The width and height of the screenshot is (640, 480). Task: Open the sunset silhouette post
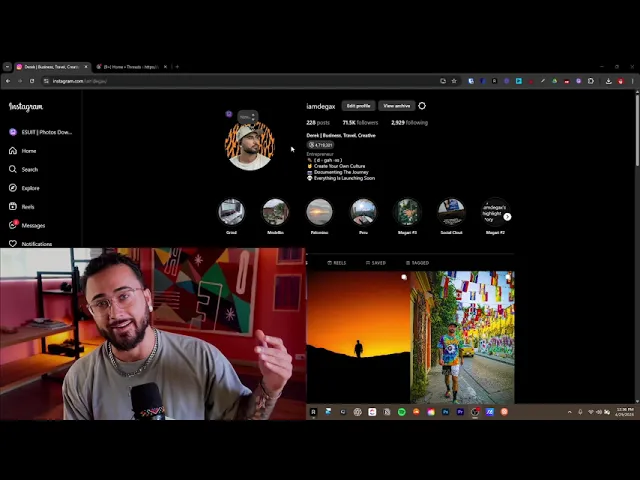(358, 337)
